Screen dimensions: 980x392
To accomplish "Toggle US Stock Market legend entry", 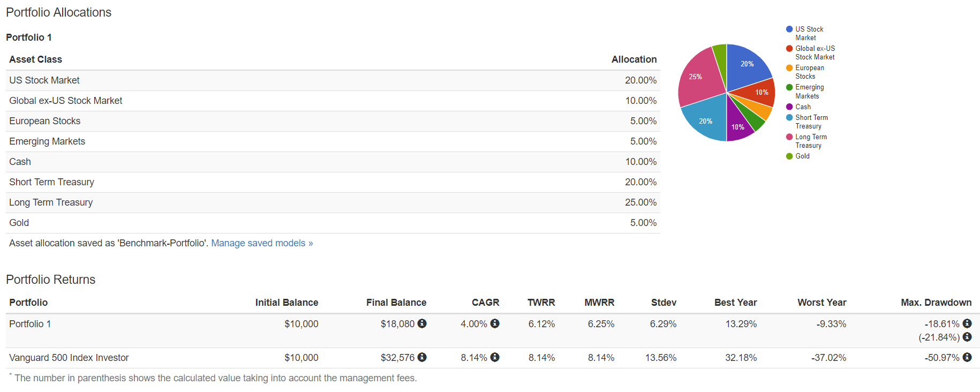I will pyautogui.click(x=809, y=33).
